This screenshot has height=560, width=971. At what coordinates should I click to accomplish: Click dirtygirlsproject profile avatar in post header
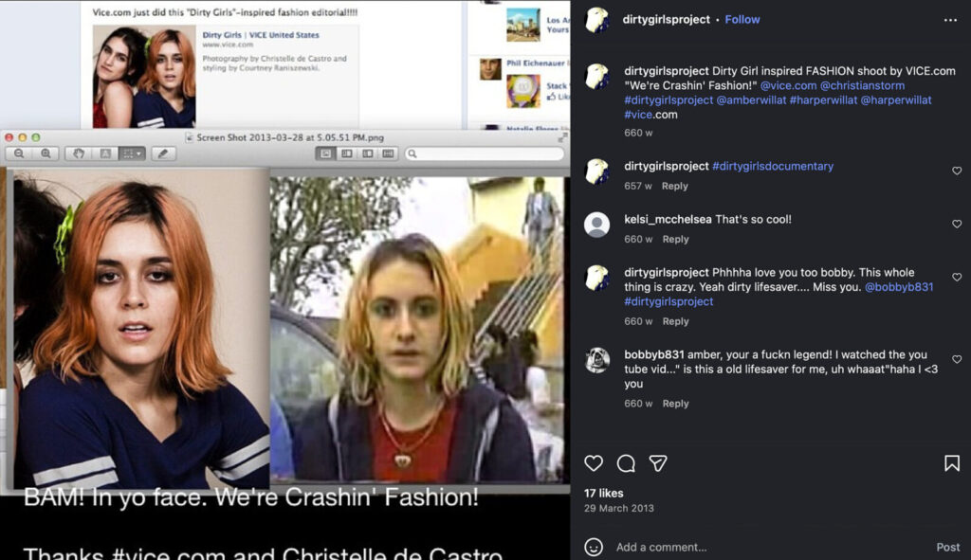[596, 20]
